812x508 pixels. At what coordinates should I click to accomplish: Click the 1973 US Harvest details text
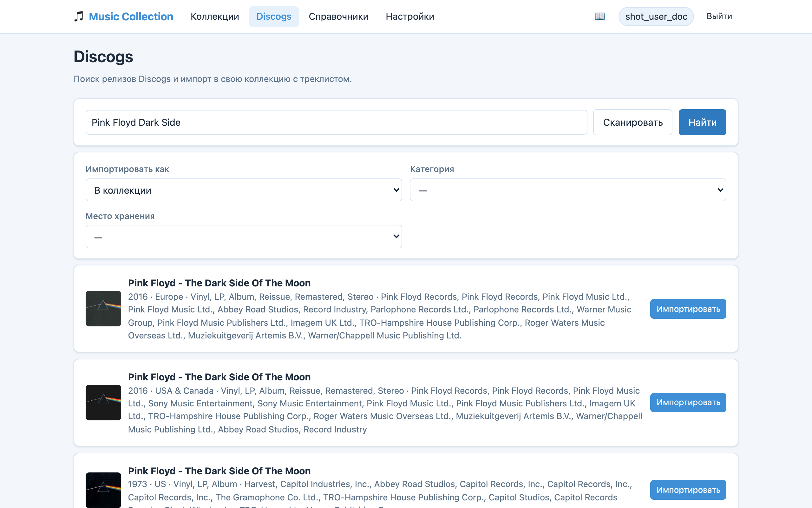[x=380, y=493]
